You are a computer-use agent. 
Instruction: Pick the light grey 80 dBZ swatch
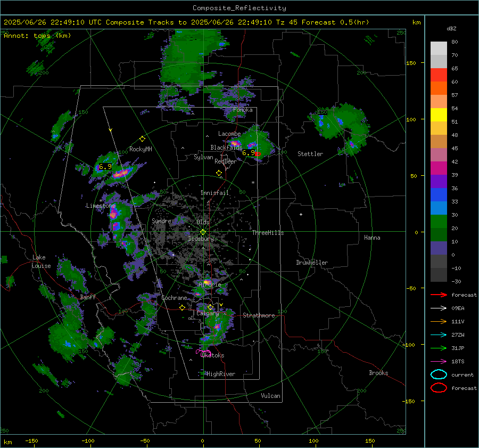(x=439, y=48)
